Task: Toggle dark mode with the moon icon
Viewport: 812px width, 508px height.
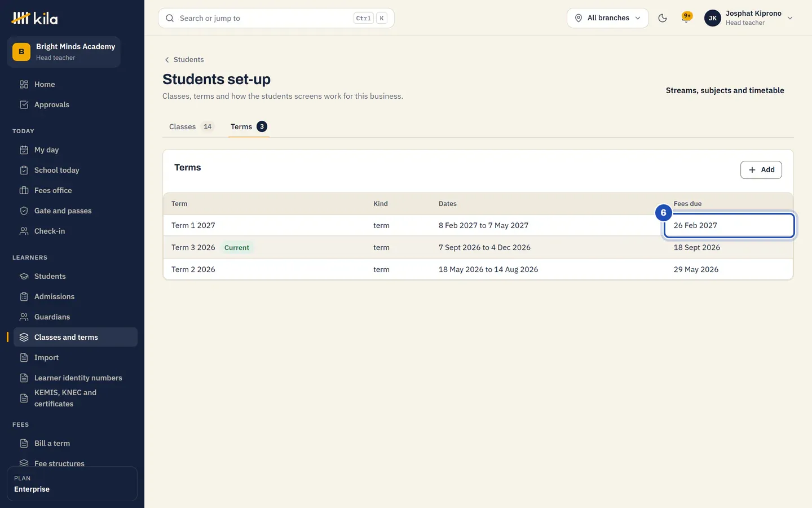Action: (x=663, y=18)
